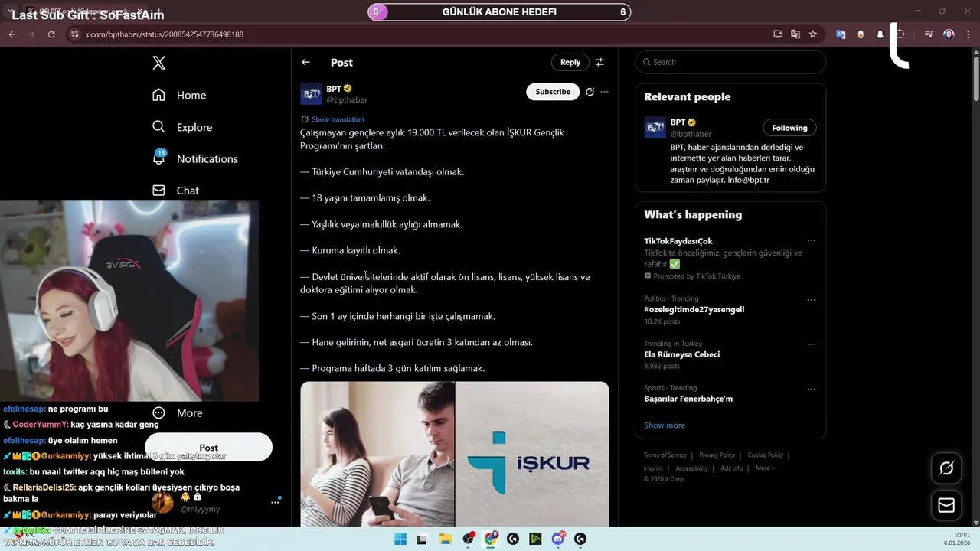Open the media control music icon
The height and width of the screenshot is (551, 980).
click(x=929, y=34)
